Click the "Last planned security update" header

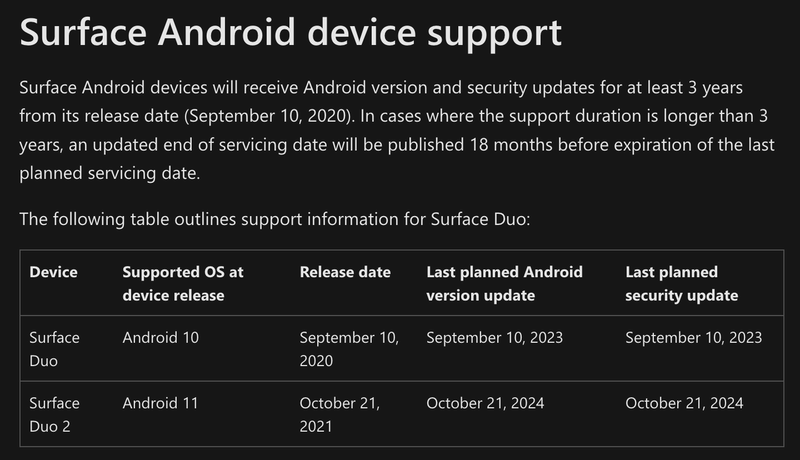point(681,283)
